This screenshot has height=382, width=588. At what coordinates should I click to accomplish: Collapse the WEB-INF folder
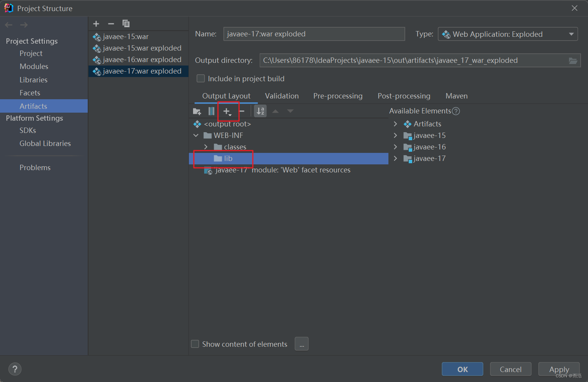(x=196, y=136)
